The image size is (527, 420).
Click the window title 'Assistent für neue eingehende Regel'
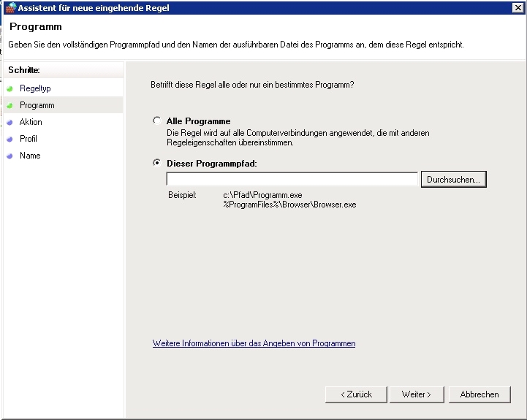[x=94, y=8]
